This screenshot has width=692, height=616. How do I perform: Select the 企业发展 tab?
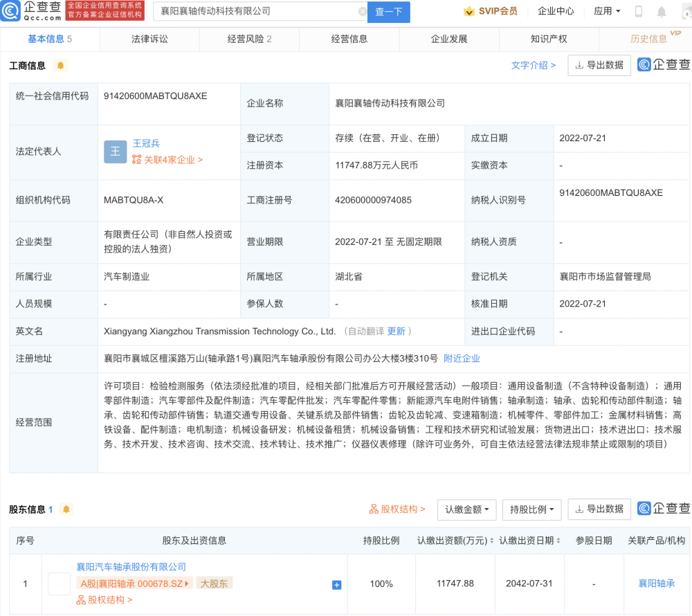pyautogui.click(x=449, y=39)
